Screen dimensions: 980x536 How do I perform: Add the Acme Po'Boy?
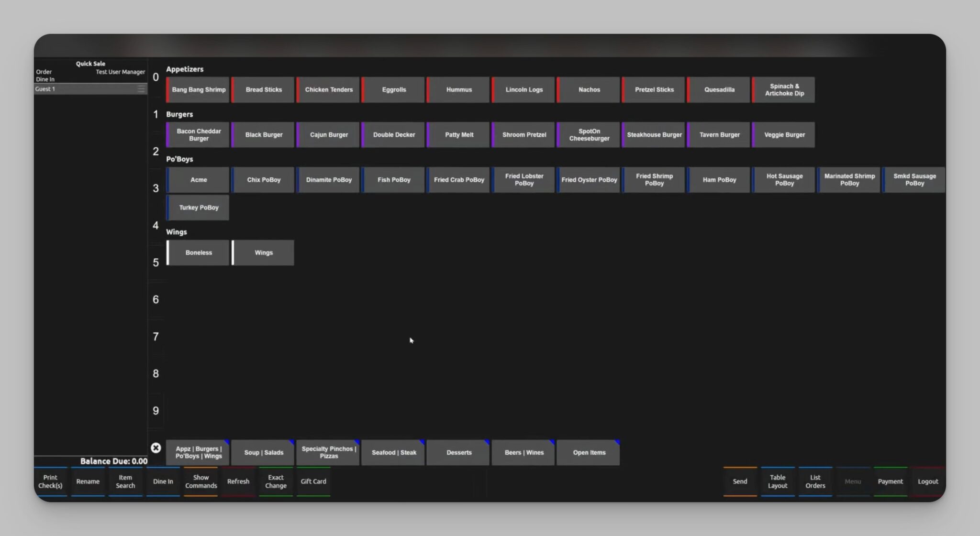point(198,180)
